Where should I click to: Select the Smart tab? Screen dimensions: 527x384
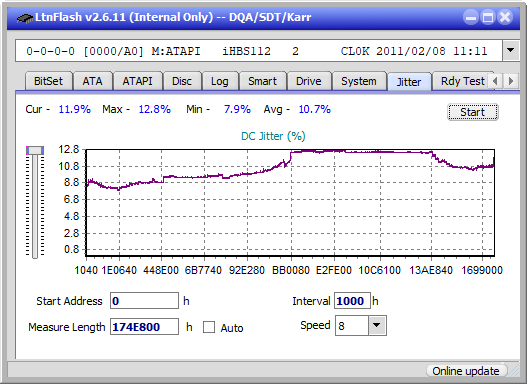(x=262, y=81)
